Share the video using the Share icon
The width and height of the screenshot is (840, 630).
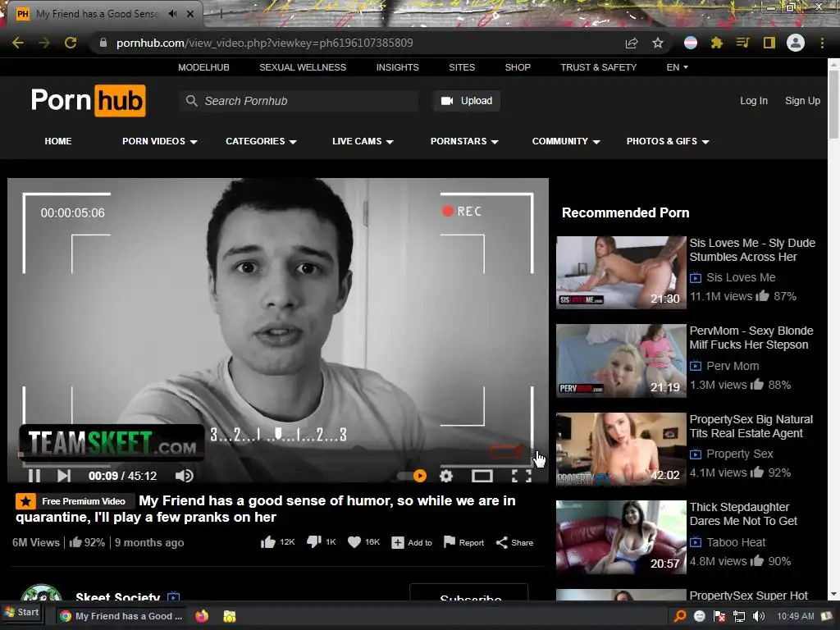pyautogui.click(x=501, y=543)
